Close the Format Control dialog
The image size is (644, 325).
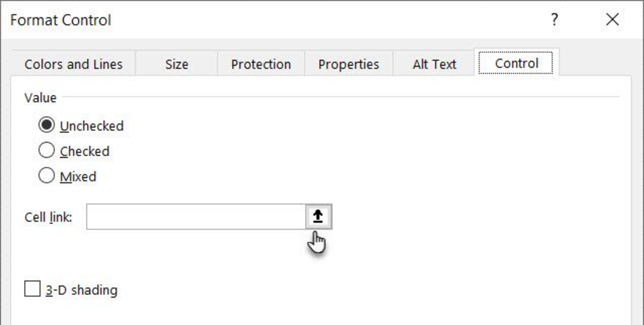[612, 19]
